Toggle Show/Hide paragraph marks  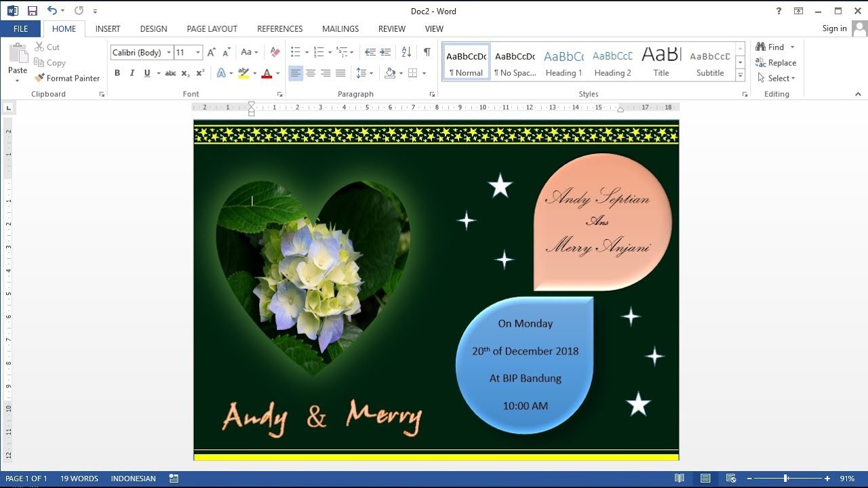tap(427, 52)
